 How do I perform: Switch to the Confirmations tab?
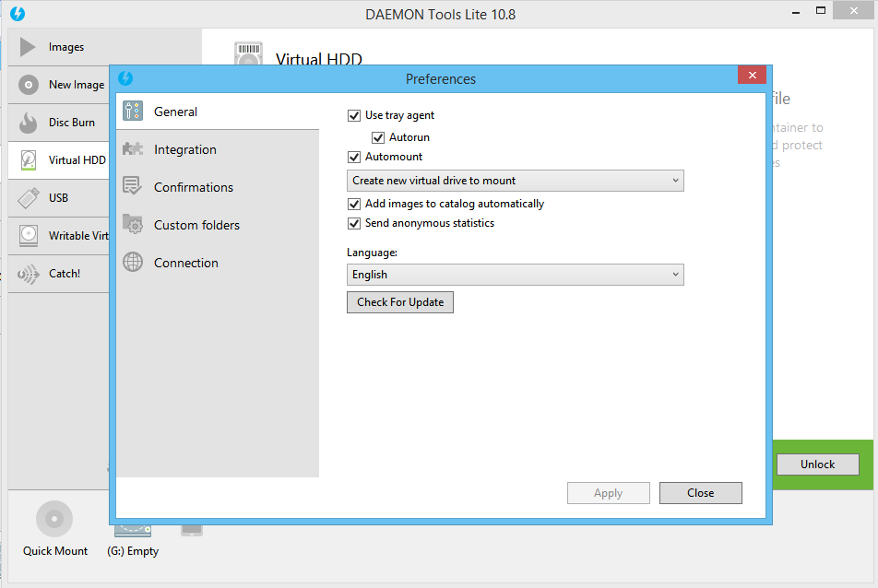[x=194, y=187]
